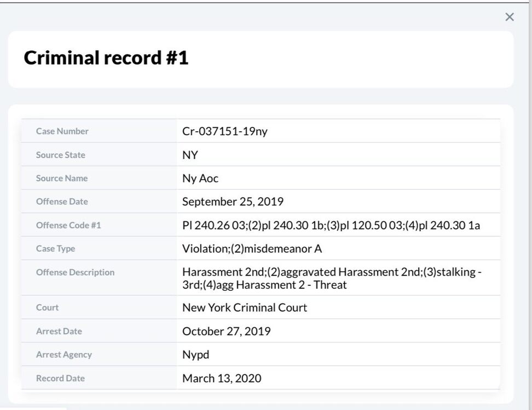Click the offense code text starting 'Pl 240.26'
Image resolution: width=532 pixels, height=410 pixels.
[x=331, y=225]
